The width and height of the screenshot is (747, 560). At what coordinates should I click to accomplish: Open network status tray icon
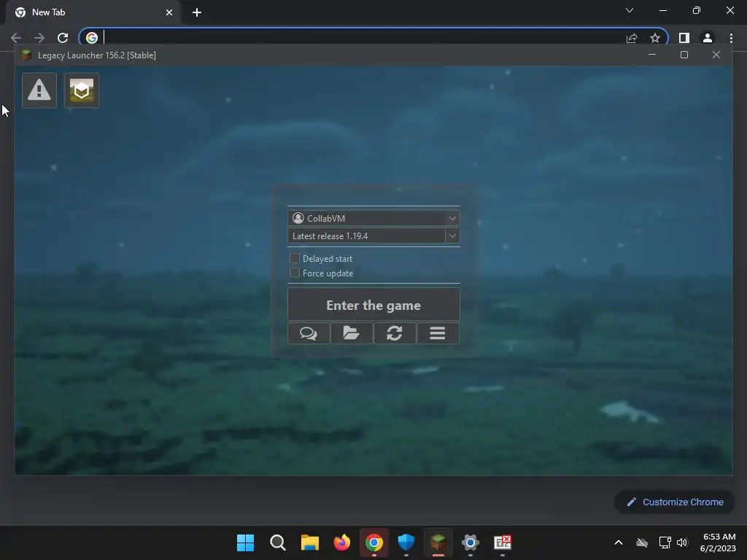click(x=665, y=542)
